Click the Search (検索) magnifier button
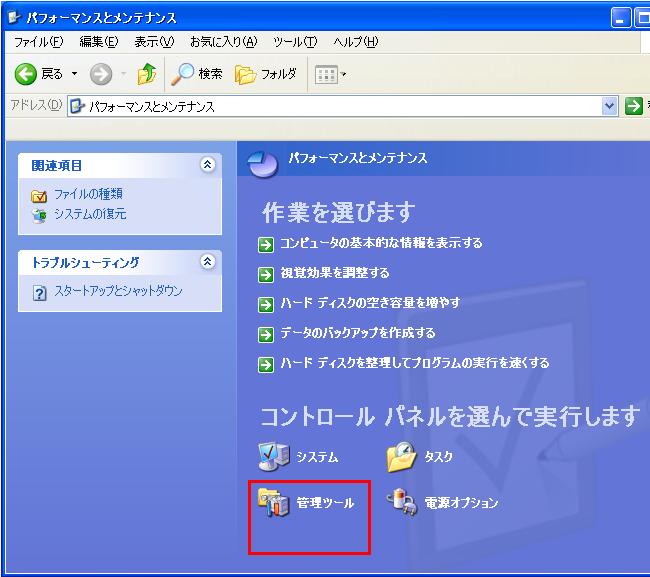The width and height of the screenshot is (650, 577). [x=197, y=74]
